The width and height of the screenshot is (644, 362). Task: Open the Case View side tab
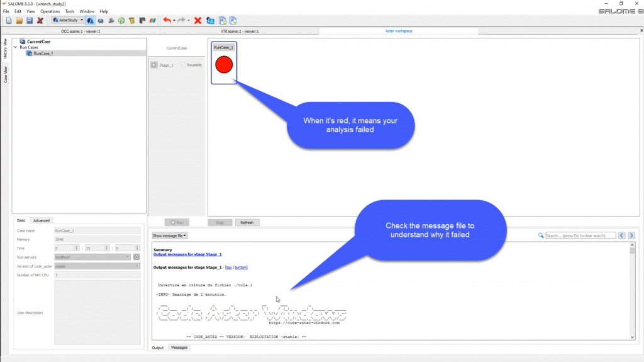coord(5,74)
